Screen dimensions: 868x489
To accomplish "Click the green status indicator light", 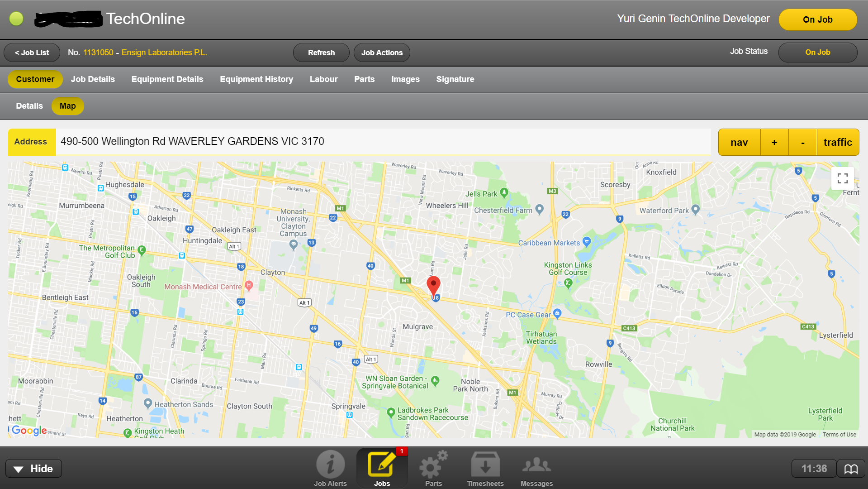I will point(16,19).
